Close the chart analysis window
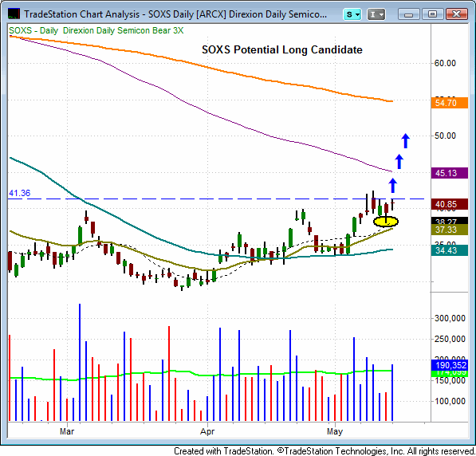 (x=456, y=14)
